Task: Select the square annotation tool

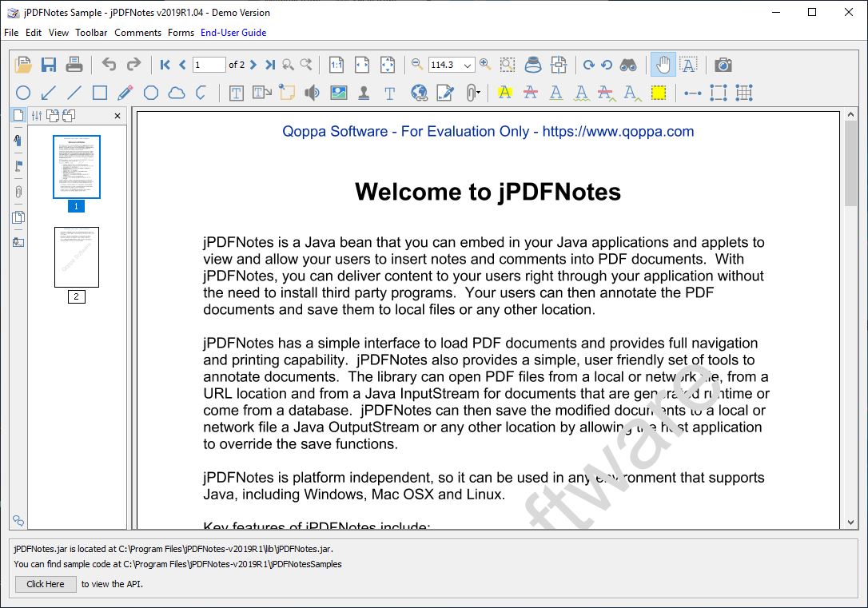Action: coord(100,93)
